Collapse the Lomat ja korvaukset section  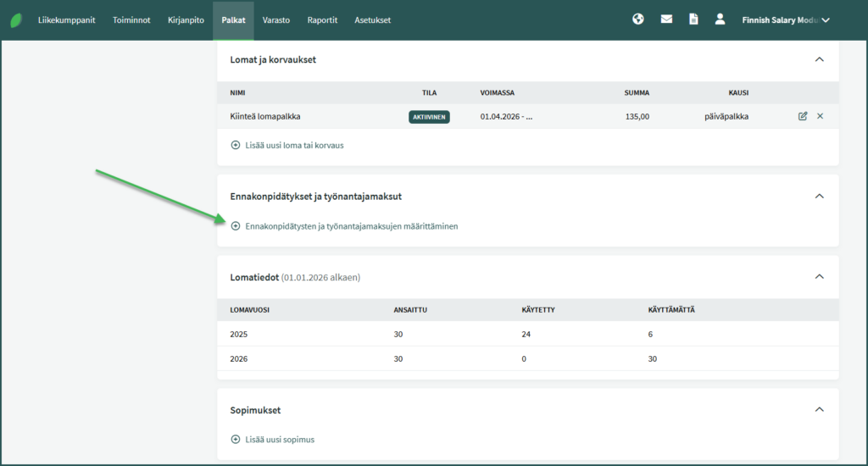point(819,59)
